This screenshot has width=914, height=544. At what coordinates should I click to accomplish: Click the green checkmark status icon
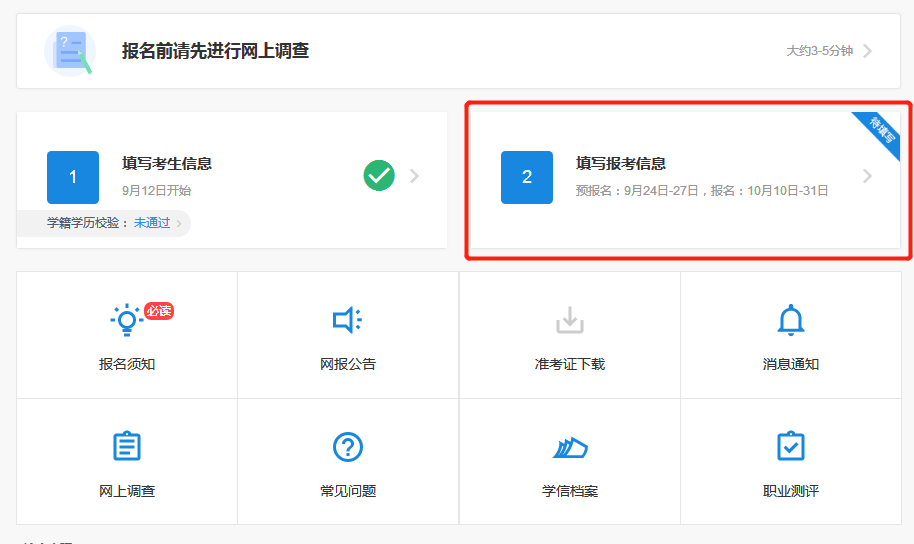pos(379,176)
